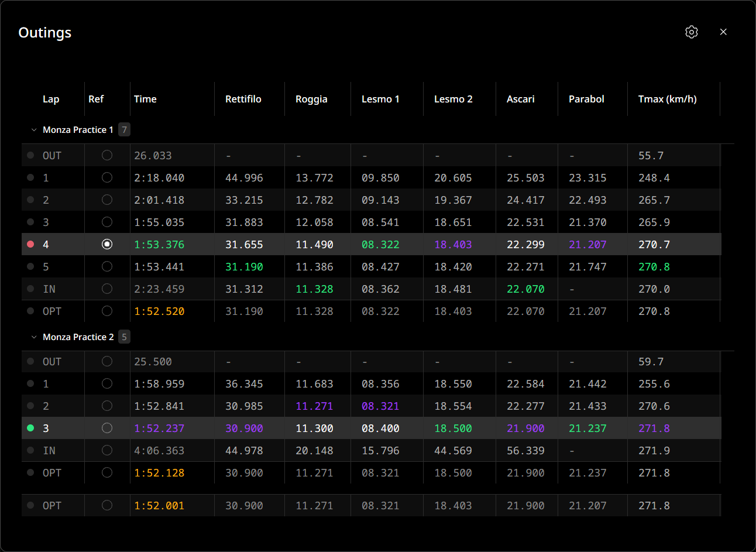Screen dimensions: 756x552
Task: Click the Rettifilo column header
Action: point(243,99)
